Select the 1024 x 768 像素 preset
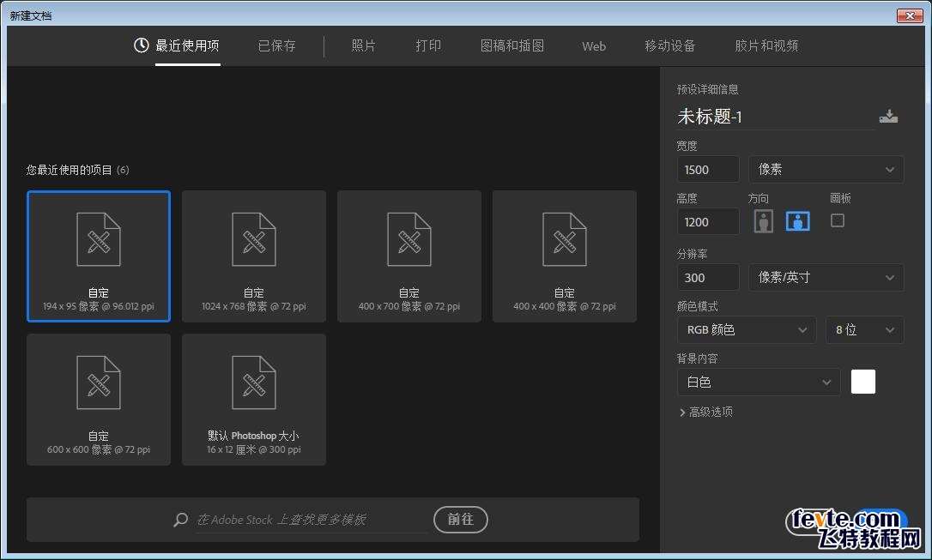Viewport: 932px width, 560px height. (254, 256)
